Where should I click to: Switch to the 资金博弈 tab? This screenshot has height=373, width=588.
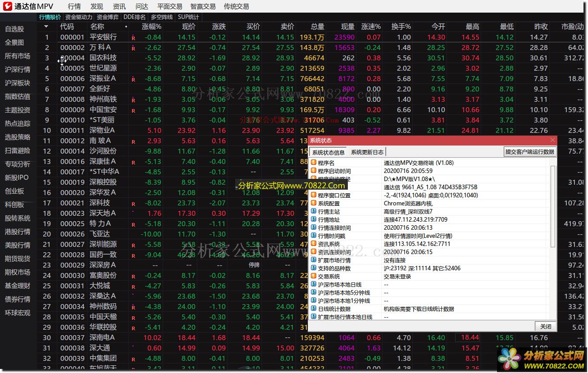click(x=108, y=17)
